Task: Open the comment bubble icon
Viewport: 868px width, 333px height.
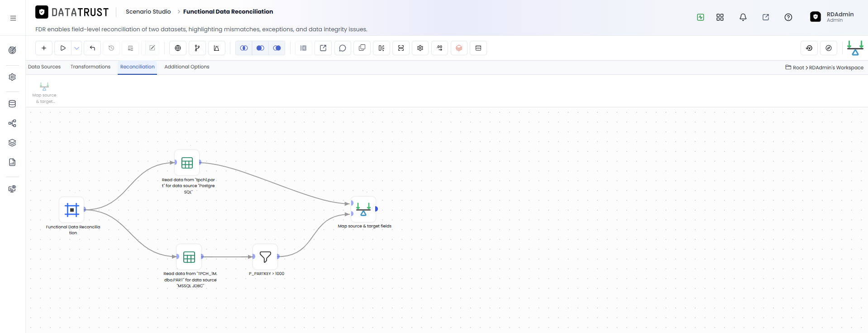Action: pyautogui.click(x=343, y=48)
